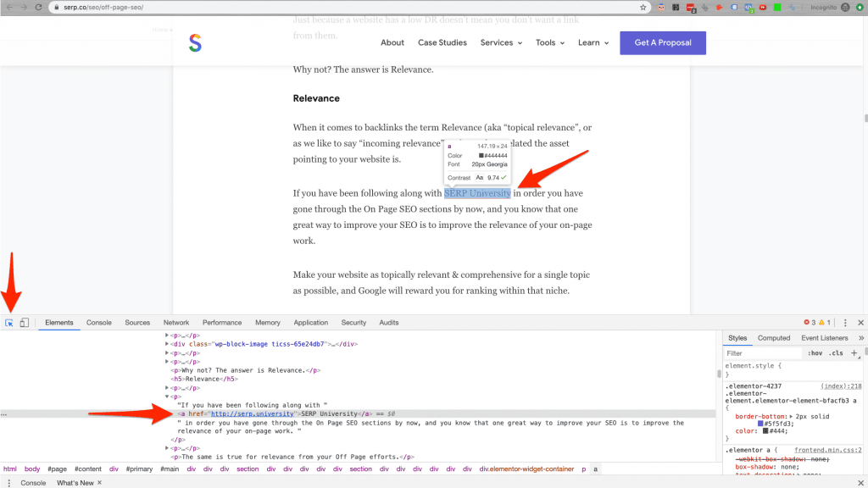Show more Styles pane tabs chevron

tap(861, 338)
